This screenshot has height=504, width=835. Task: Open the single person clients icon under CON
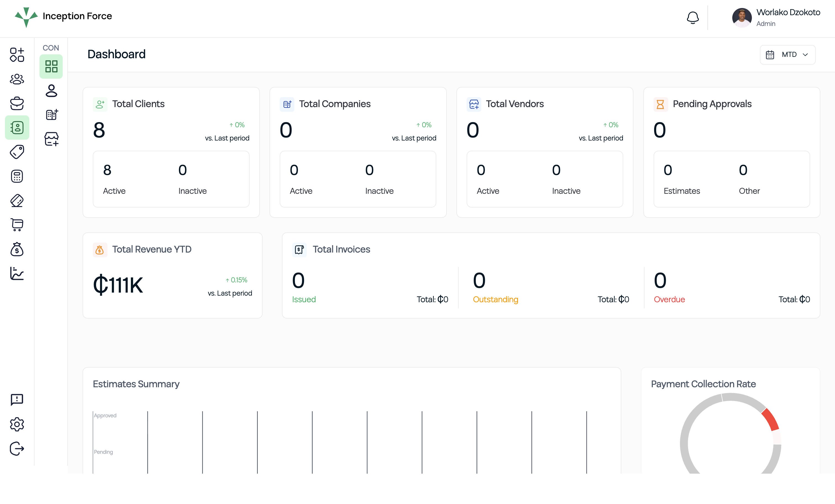[51, 91]
